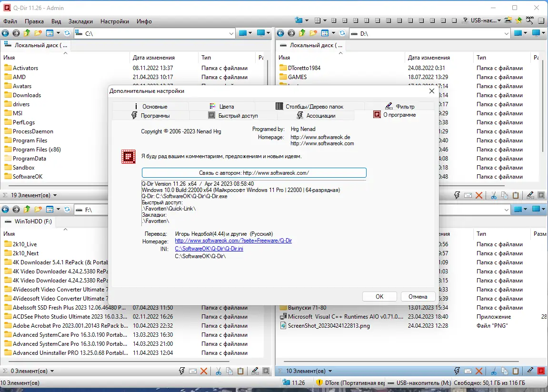Click the delete X in bottom-right pane status bar
This screenshot has height=392, width=548.
pyautogui.click(x=479, y=371)
